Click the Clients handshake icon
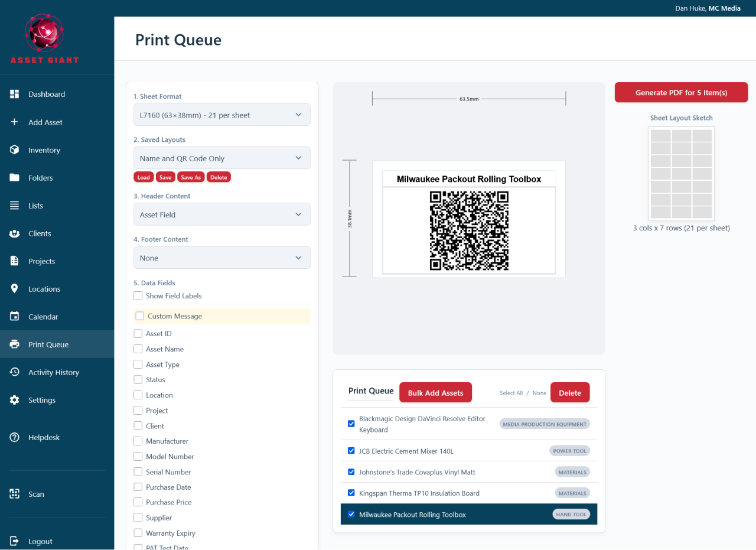756x550 pixels. 15,233
